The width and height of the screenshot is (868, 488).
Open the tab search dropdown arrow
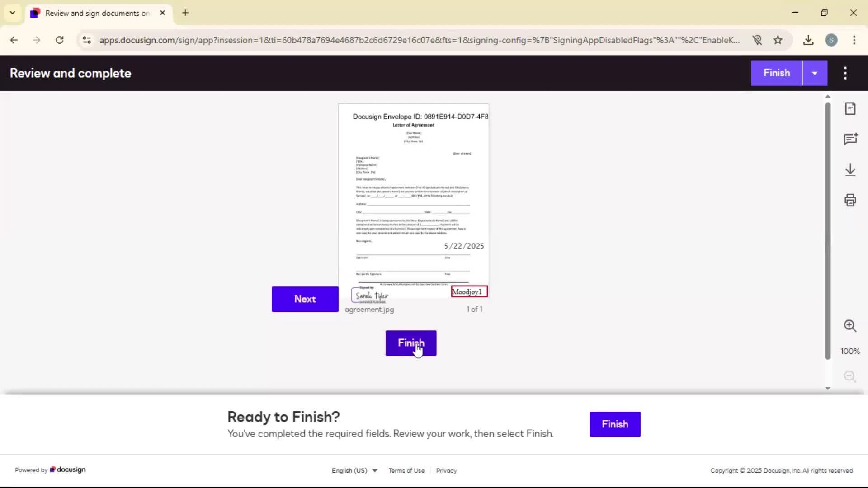point(12,13)
